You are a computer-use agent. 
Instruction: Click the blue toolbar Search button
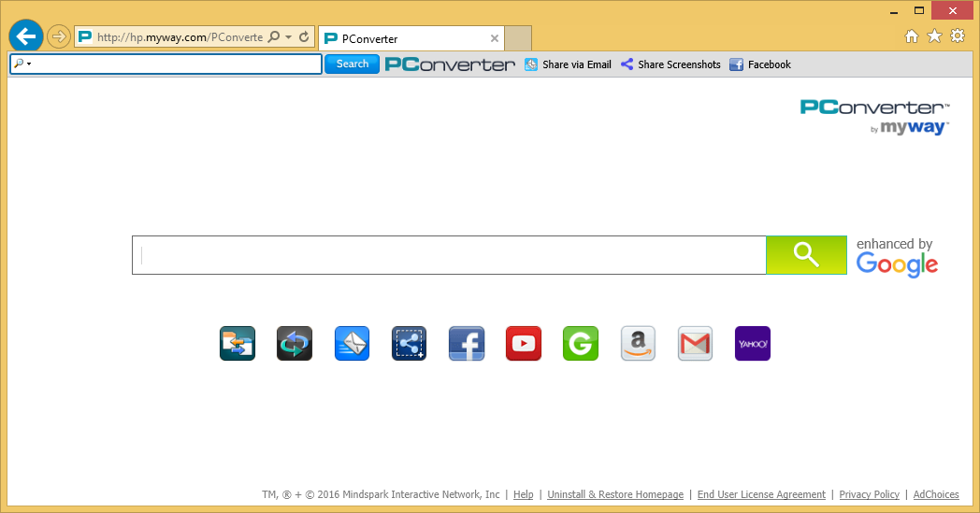click(352, 64)
